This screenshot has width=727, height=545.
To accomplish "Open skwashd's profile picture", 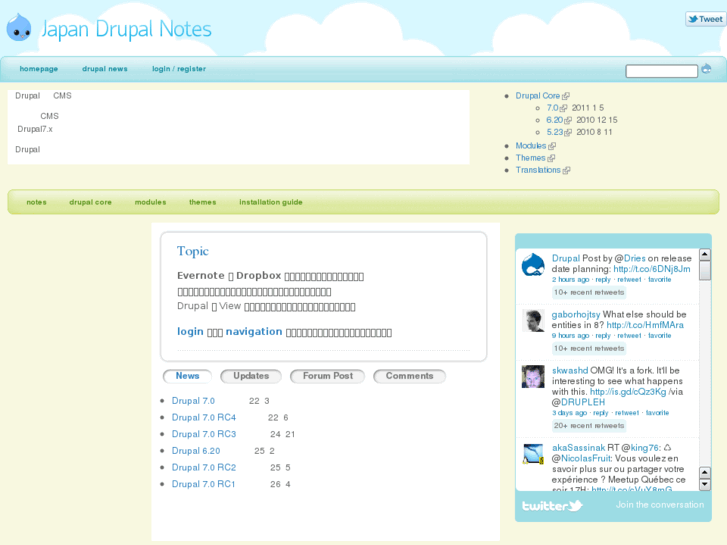I will coord(533,377).
